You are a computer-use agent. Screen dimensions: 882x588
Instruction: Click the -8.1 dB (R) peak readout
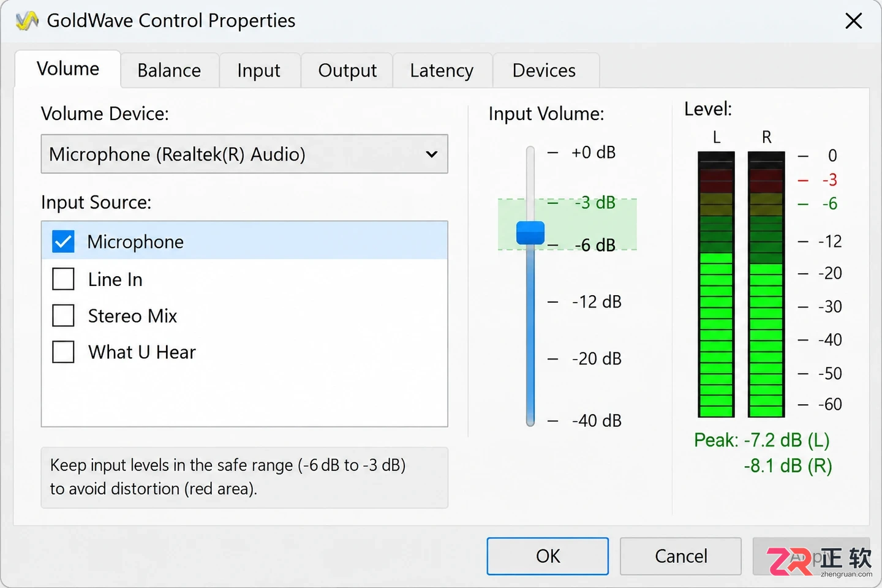click(x=788, y=466)
